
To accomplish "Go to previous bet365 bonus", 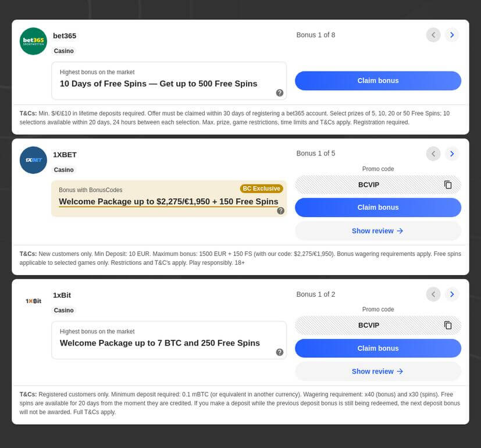I will click(x=433, y=35).
